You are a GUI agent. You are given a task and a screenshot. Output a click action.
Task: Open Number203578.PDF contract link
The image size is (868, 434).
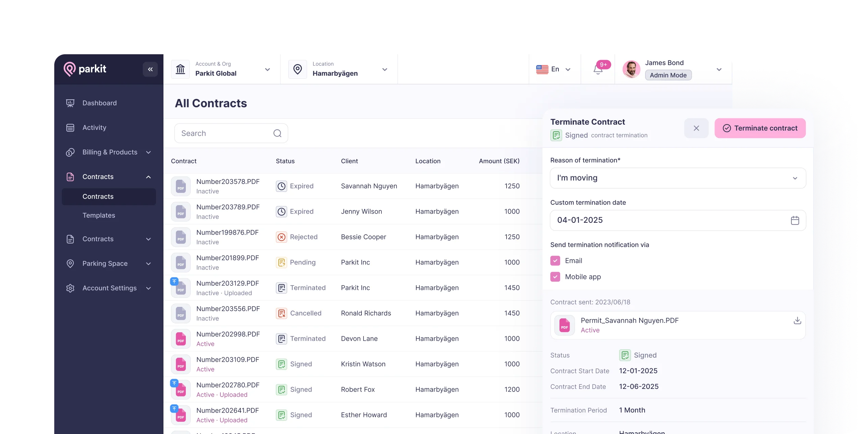click(228, 181)
